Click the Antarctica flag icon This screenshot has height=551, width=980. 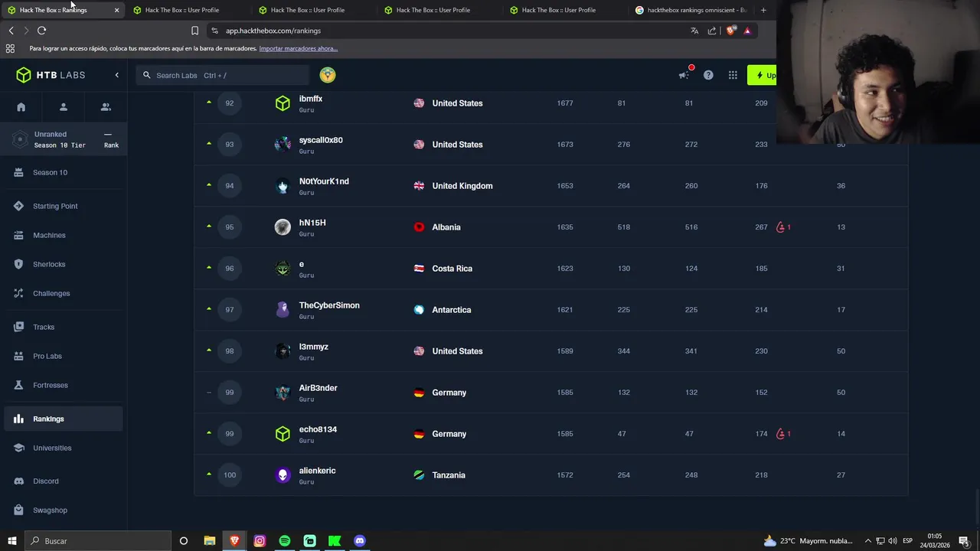point(419,310)
